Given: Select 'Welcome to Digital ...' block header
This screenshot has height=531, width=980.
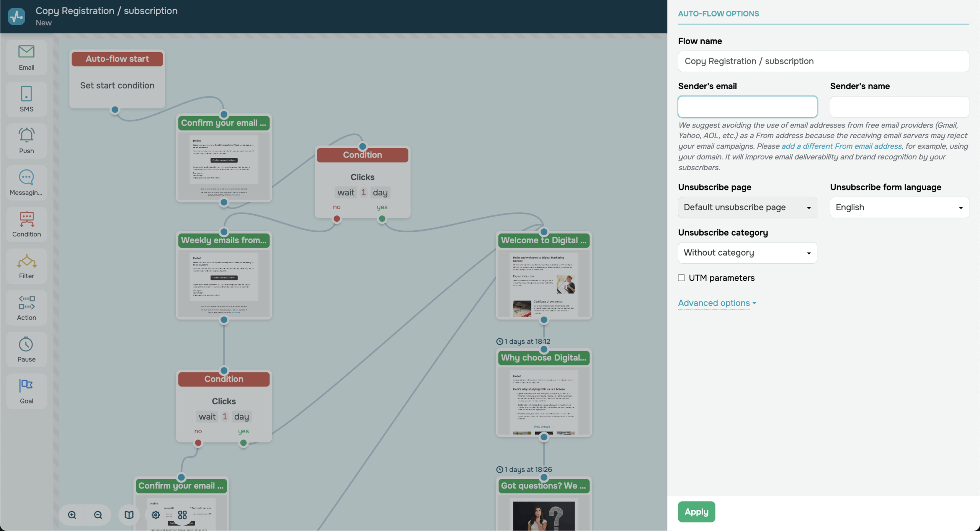Looking at the screenshot, I should pyautogui.click(x=544, y=241).
